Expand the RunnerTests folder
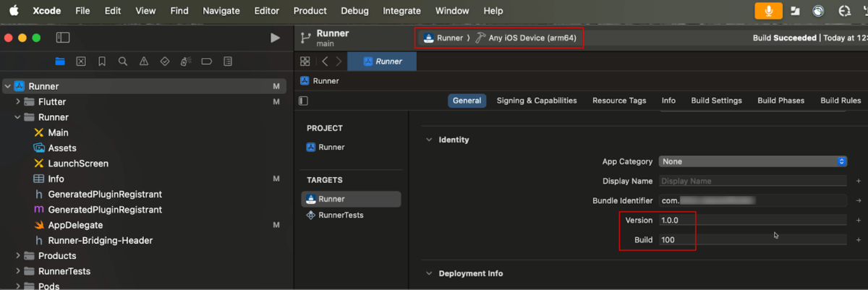Viewport: 868px width, 290px height. pos(18,271)
